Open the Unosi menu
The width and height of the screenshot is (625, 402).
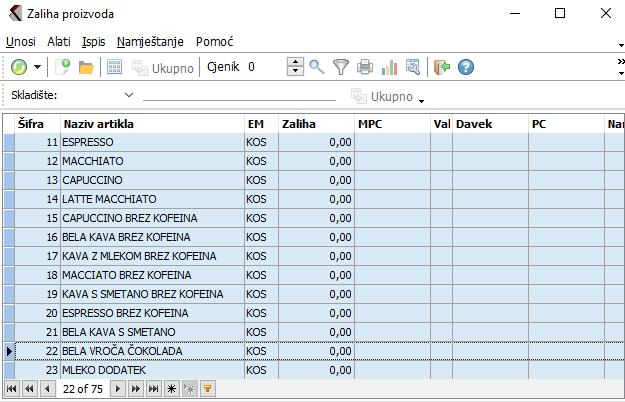(21, 42)
